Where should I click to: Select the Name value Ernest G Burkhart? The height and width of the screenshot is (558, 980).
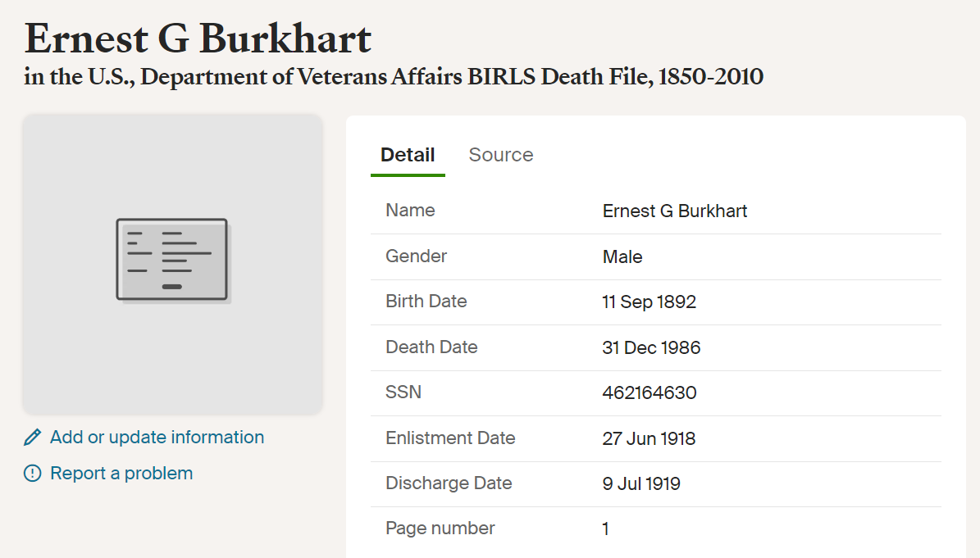[x=674, y=211]
